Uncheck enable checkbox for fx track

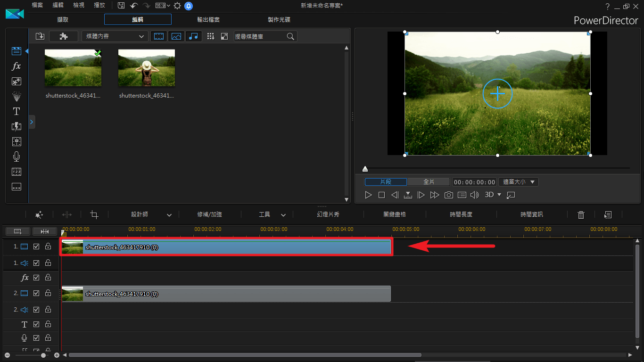coord(36,277)
